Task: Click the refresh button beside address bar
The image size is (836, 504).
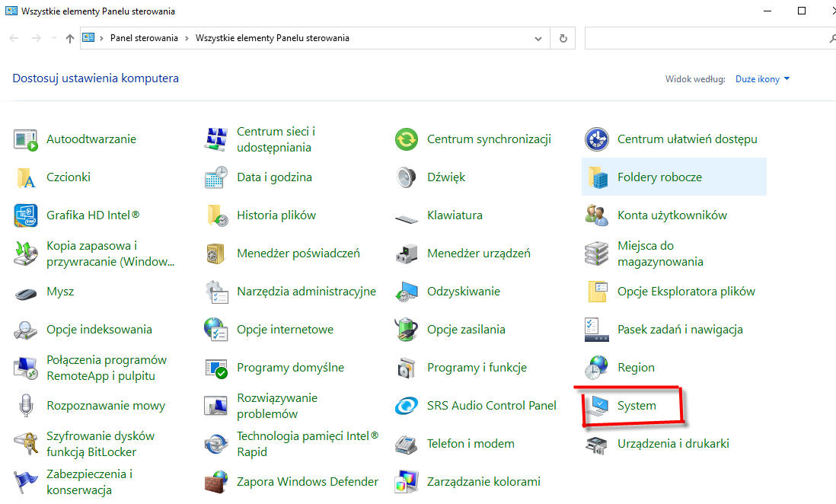Action: click(x=563, y=38)
